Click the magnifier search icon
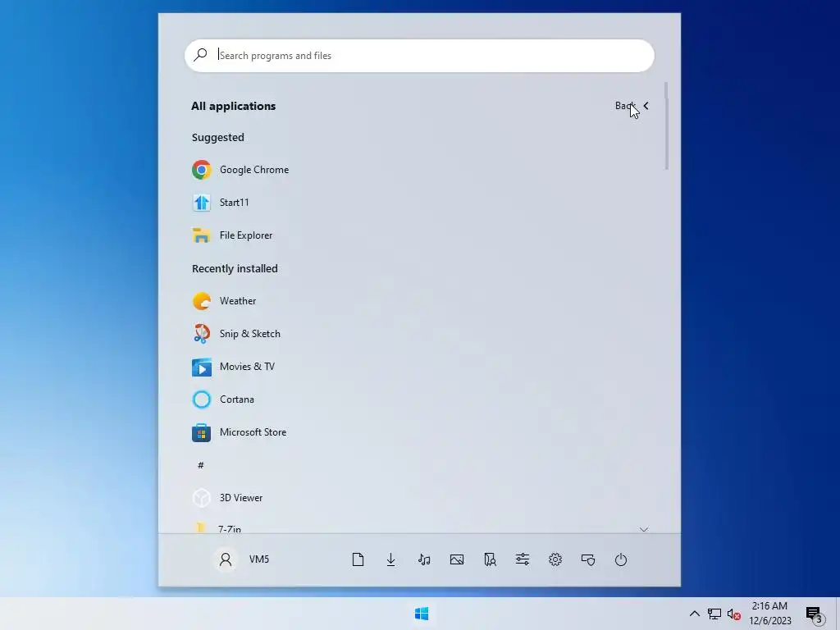This screenshot has height=630, width=840. (200, 55)
